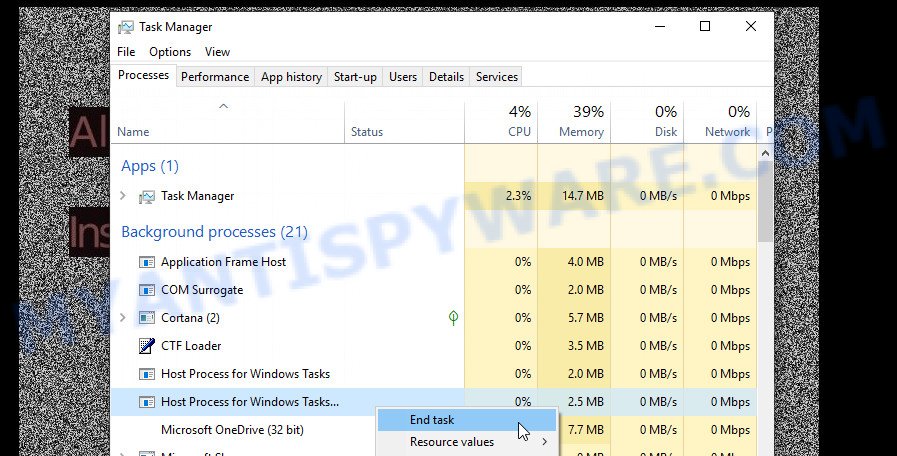Click the Cortana process icon

tap(146, 318)
